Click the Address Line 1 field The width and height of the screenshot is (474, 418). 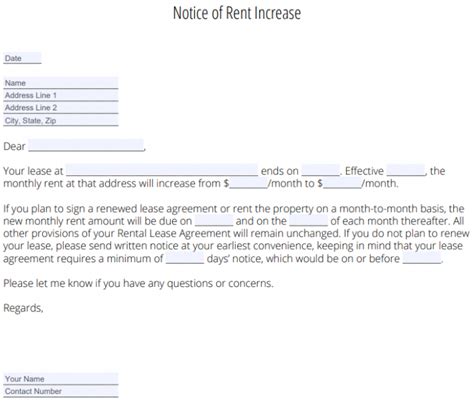point(61,95)
